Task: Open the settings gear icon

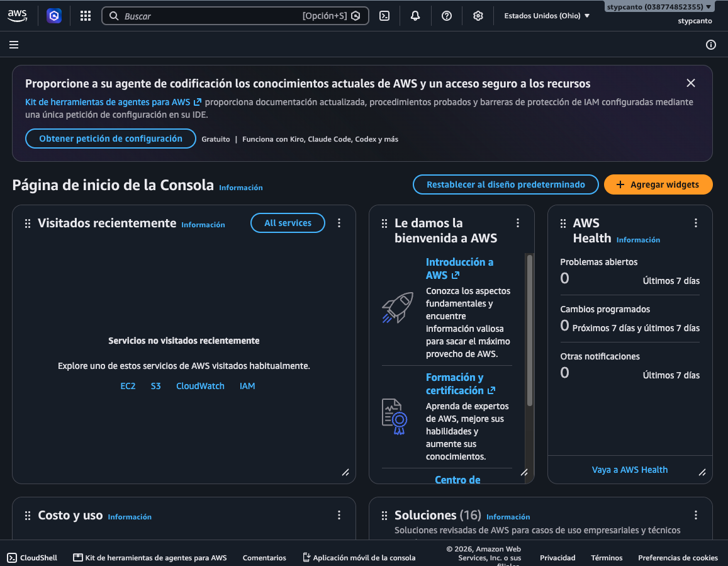Action: (x=478, y=16)
